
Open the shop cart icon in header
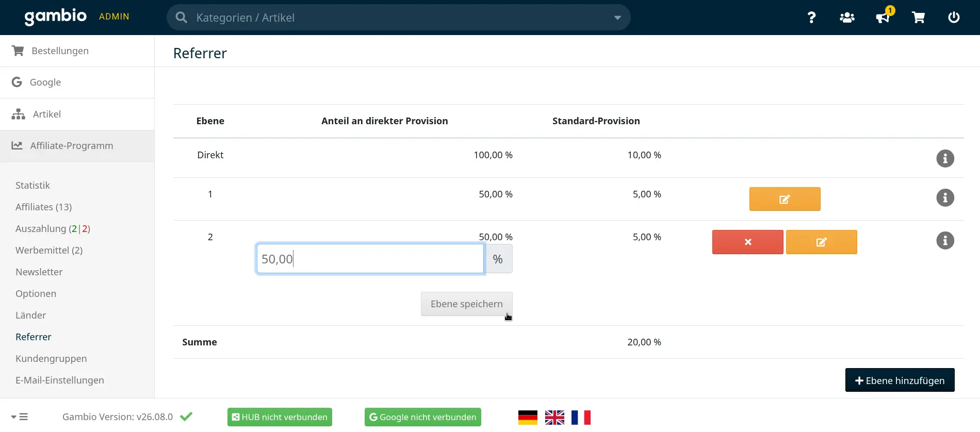click(918, 18)
